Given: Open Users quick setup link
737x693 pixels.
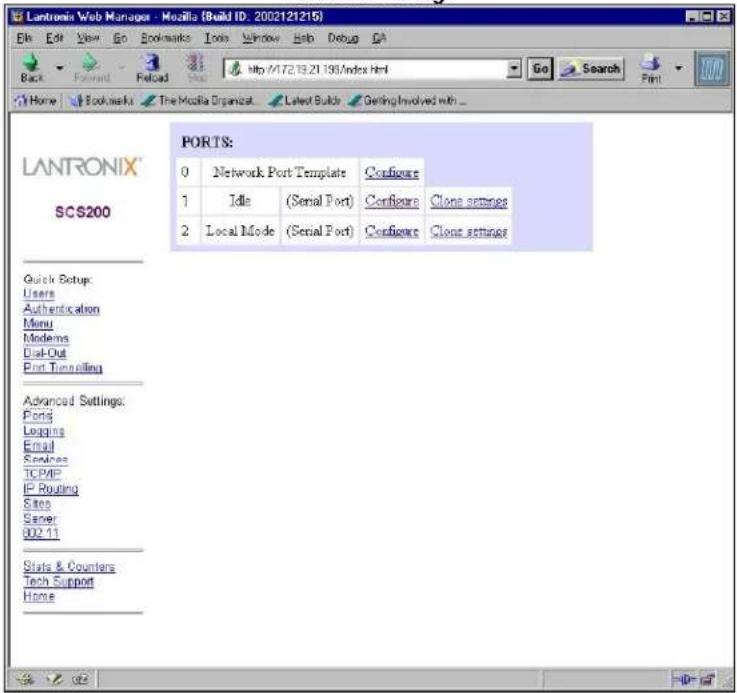Looking at the screenshot, I should [39, 294].
